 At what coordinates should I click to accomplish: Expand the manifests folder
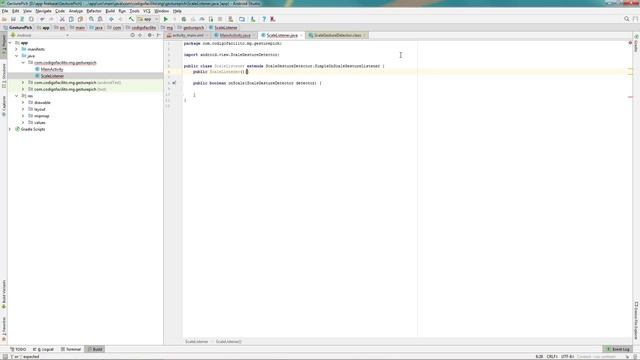coord(17,49)
